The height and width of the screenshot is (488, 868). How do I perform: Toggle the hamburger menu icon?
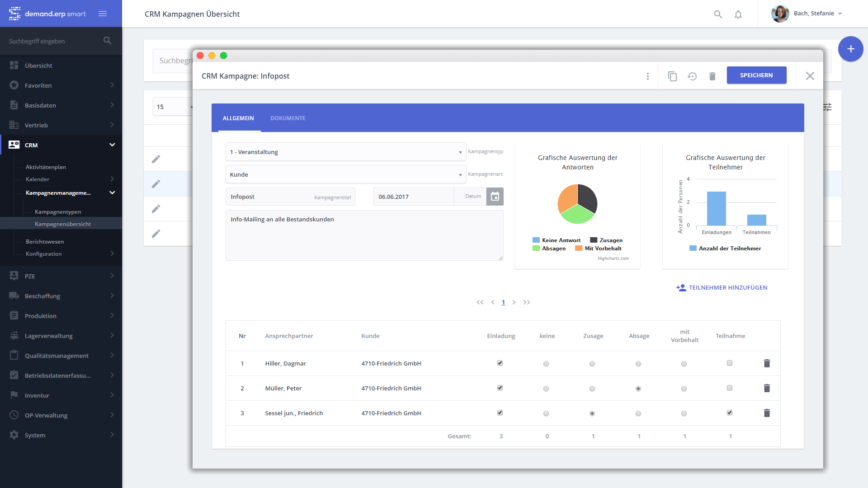(103, 14)
